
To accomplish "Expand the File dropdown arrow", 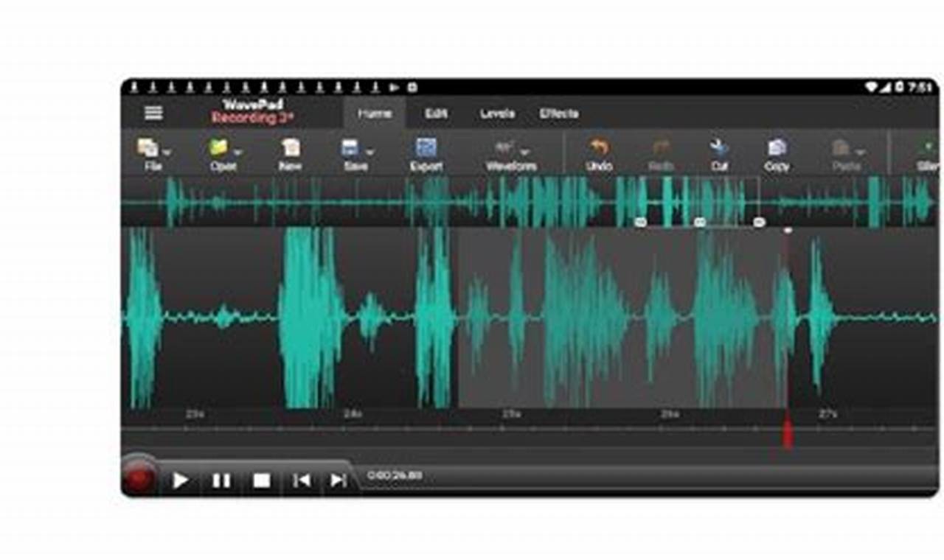I will (166, 152).
